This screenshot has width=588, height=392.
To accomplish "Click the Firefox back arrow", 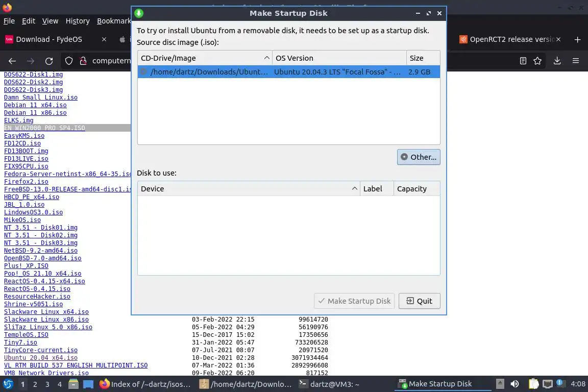I will coord(12,61).
